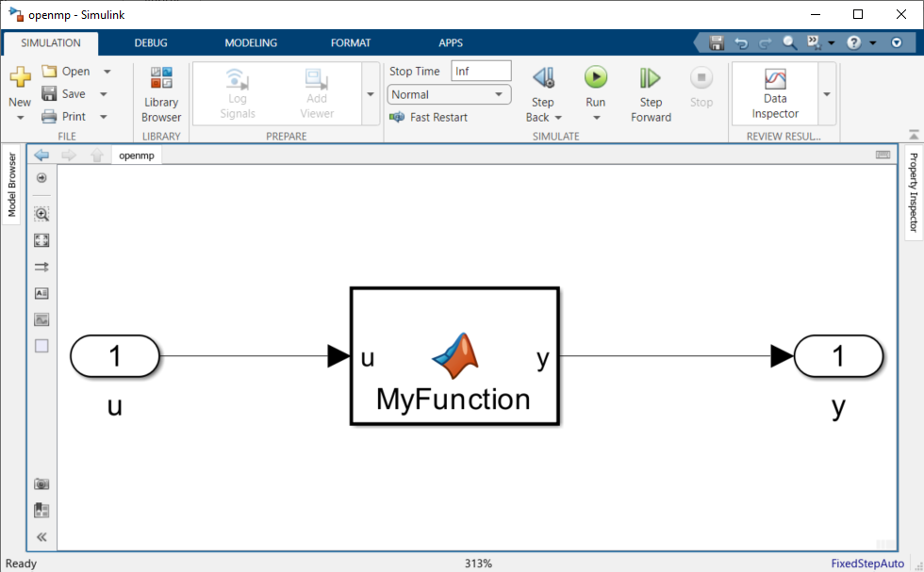Image resolution: width=924 pixels, height=572 pixels.
Task: Click the Fast Restart toggle
Action: [428, 117]
